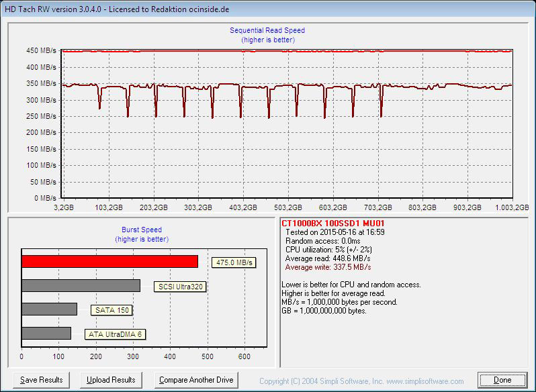Image resolution: width=536 pixels, height=392 pixels.
Task: Click the 3,2GB axis label
Action: [64, 207]
